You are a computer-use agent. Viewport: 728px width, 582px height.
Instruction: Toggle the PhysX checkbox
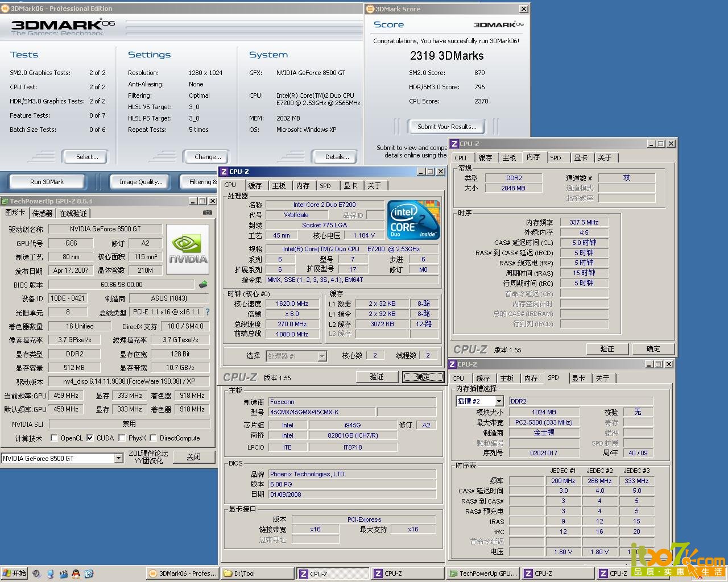(122, 438)
